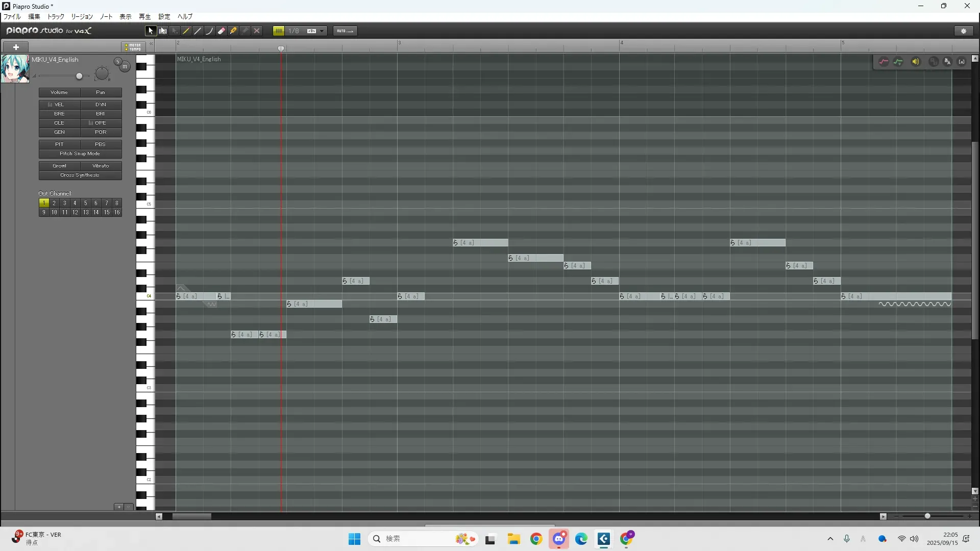Screen dimensions: 980x551
Task: Click the phoneme [a] display icon
Action: point(962,62)
